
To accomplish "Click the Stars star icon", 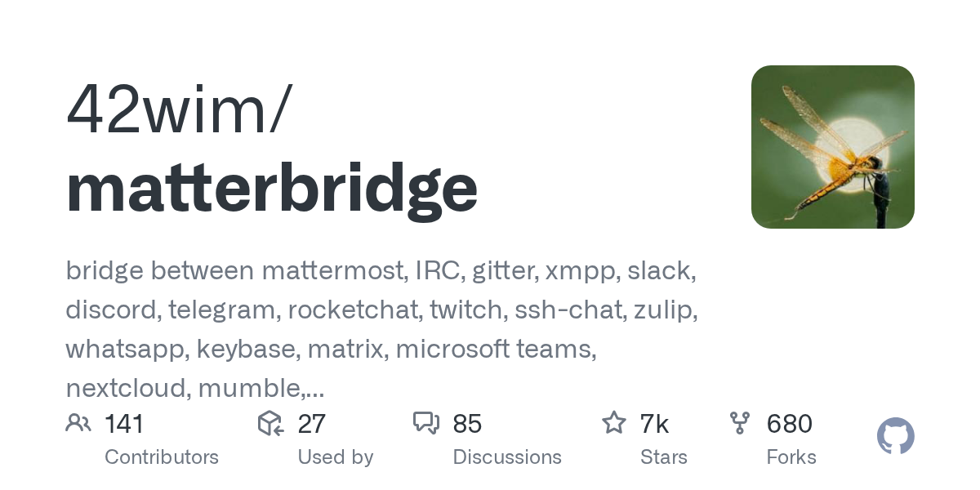I will 613,423.
